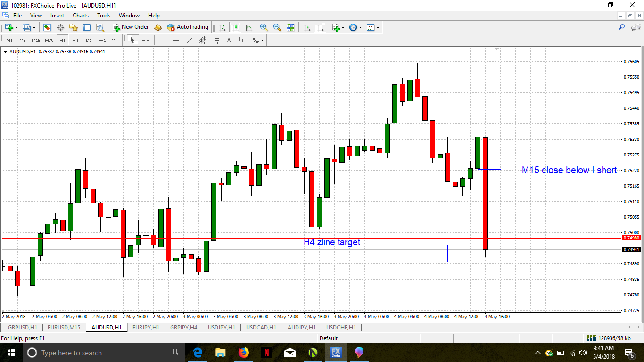Set timeframe to M1
Viewport: 644px width, 362px height.
pyautogui.click(x=9, y=40)
